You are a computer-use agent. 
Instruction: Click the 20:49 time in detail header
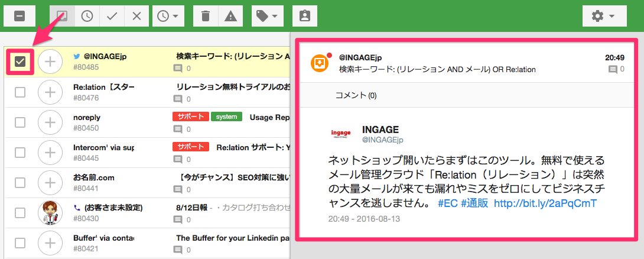pos(615,57)
